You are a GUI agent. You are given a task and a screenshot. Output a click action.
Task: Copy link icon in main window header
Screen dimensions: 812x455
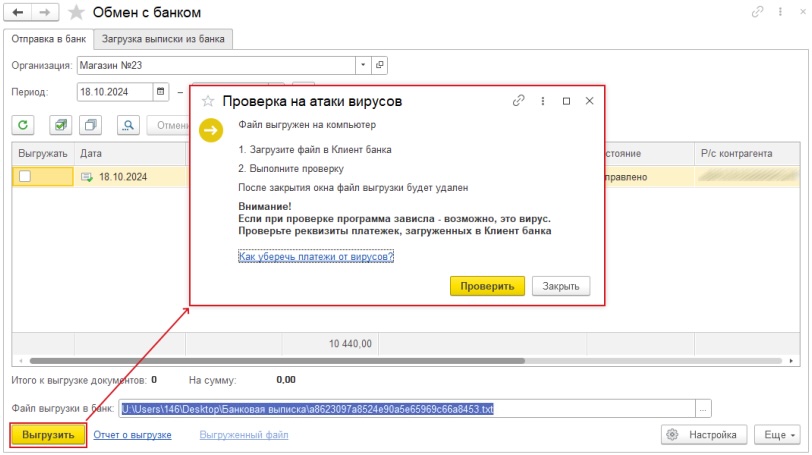(757, 11)
